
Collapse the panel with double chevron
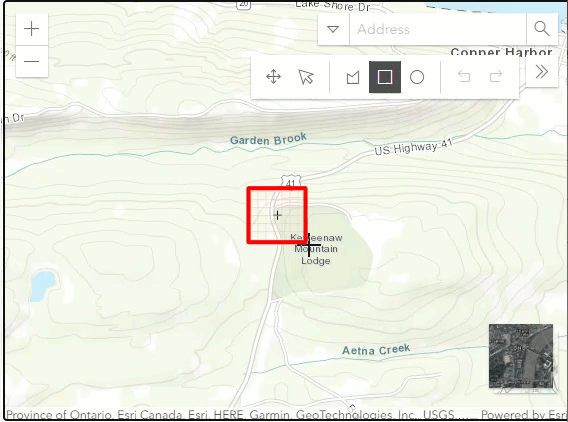coord(542,72)
